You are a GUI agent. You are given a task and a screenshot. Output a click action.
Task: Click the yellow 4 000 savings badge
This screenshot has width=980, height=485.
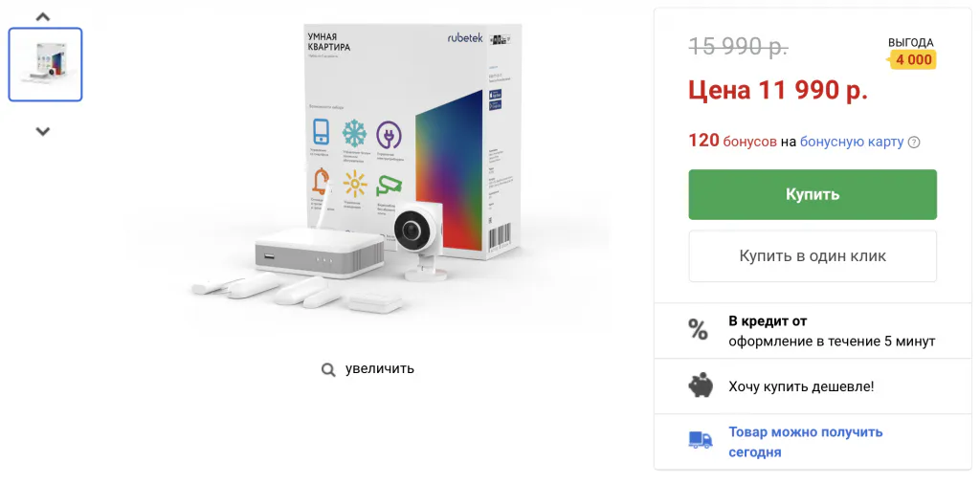coord(912,60)
